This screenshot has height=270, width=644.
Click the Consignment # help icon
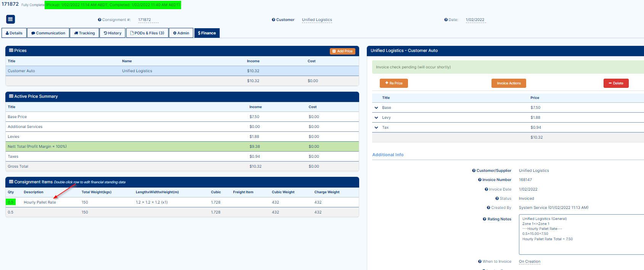point(100,20)
